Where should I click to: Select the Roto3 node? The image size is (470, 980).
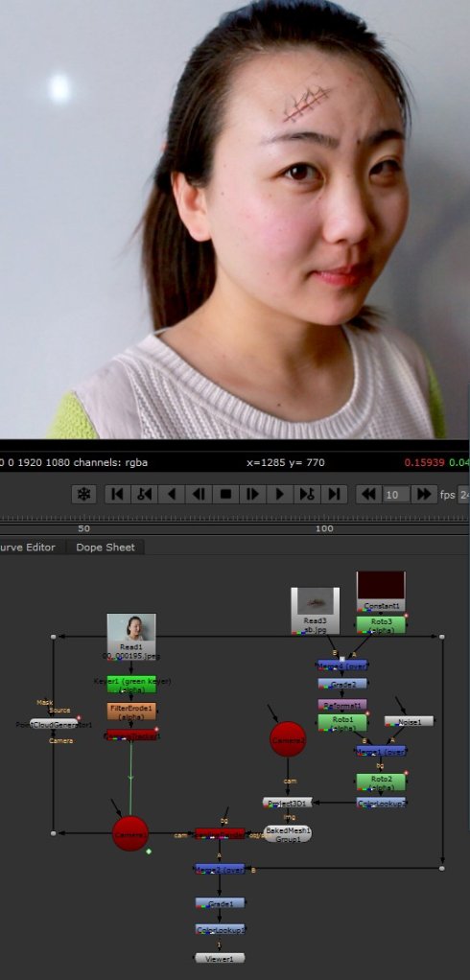point(381,625)
